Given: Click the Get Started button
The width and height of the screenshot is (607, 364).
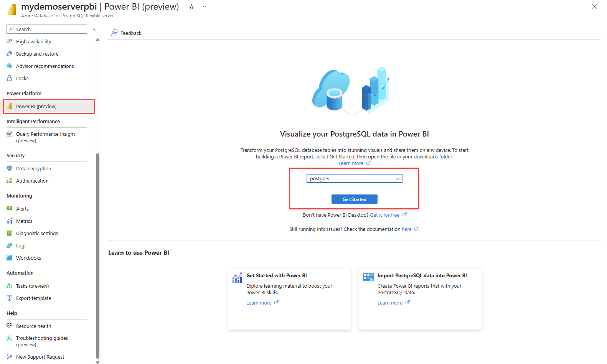Looking at the screenshot, I should tap(355, 199).
